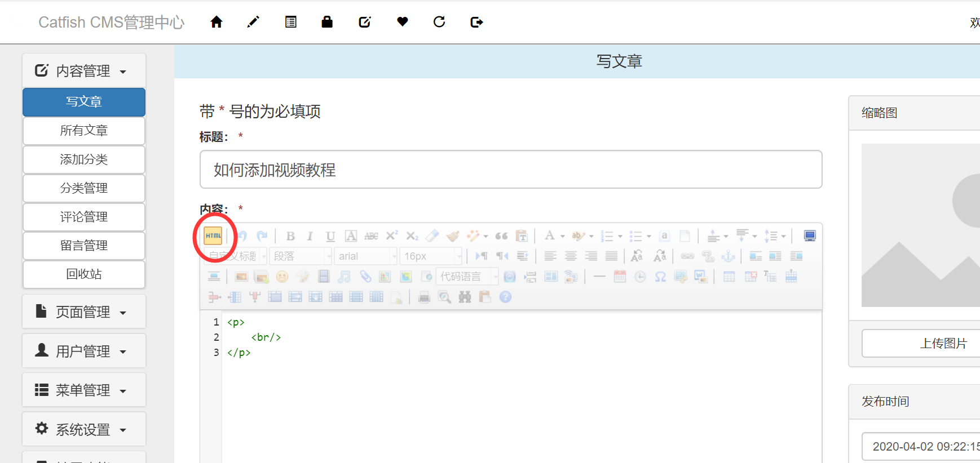Expand the 用户管理 sidebar section

(84, 351)
